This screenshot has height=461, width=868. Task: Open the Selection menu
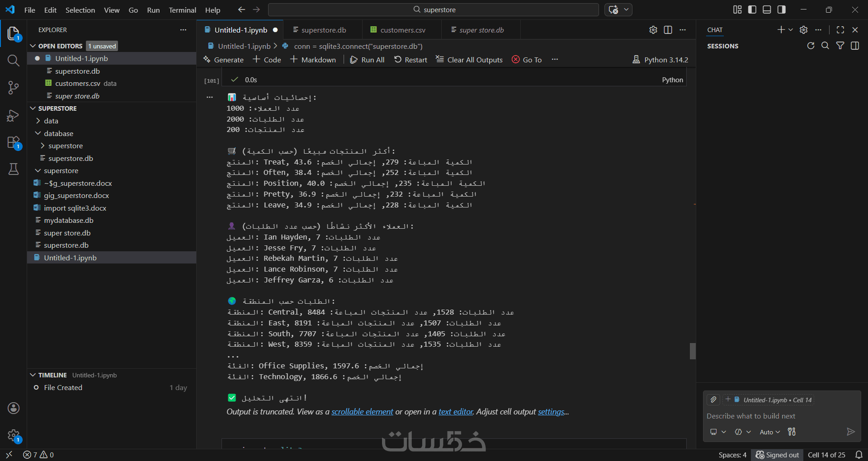pyautogui.click(x=80, y=9)
